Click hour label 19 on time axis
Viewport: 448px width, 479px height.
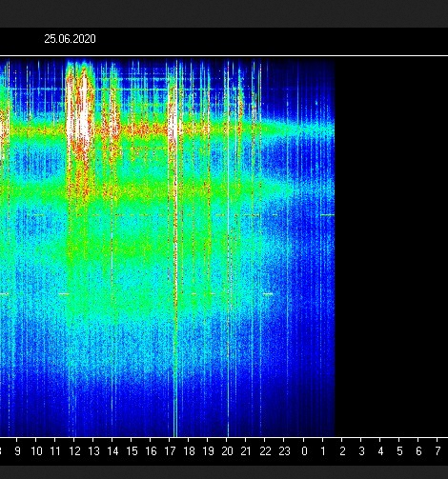tap(209, 450)
